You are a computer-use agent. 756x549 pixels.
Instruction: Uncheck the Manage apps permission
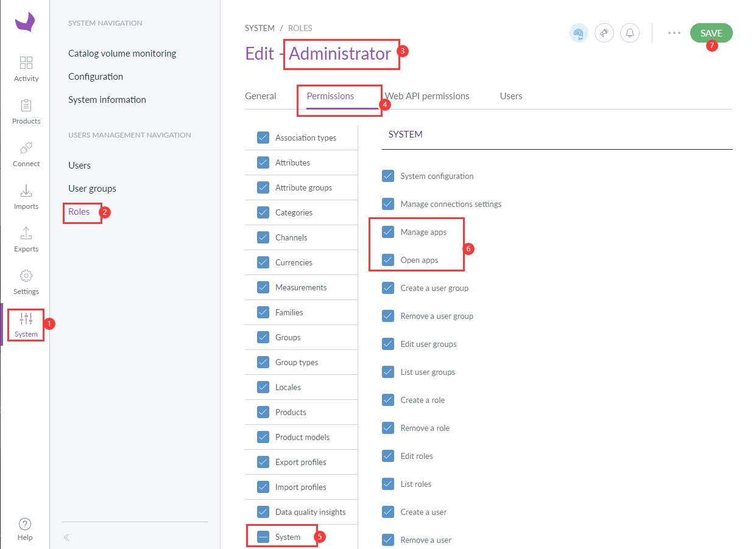tap(388, 232)
